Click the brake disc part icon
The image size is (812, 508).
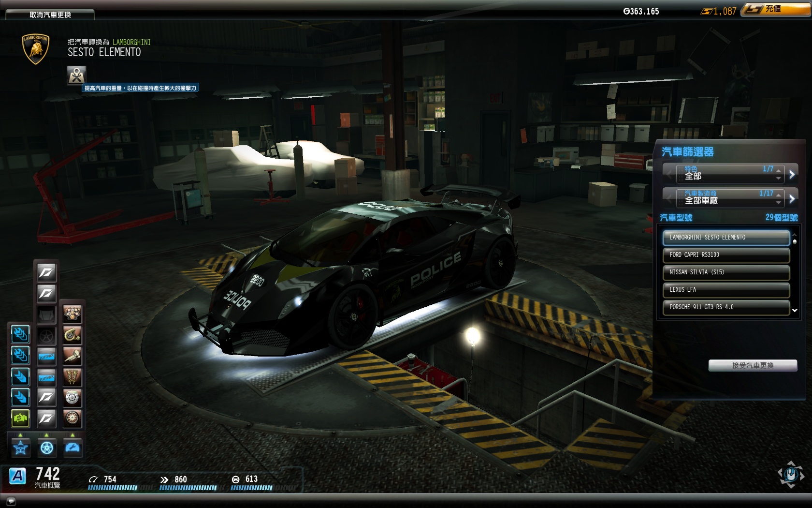pyautogui.click(x=72, y=398)
